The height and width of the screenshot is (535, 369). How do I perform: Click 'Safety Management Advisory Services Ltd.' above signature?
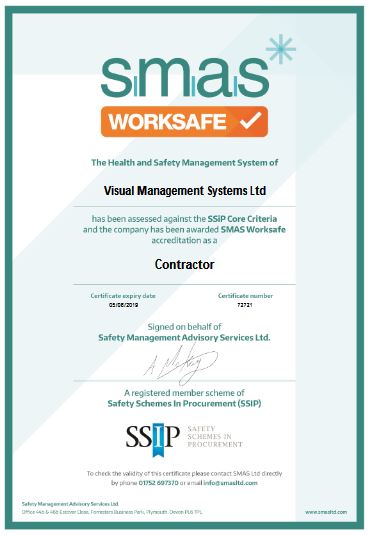(x=184, y=338)
